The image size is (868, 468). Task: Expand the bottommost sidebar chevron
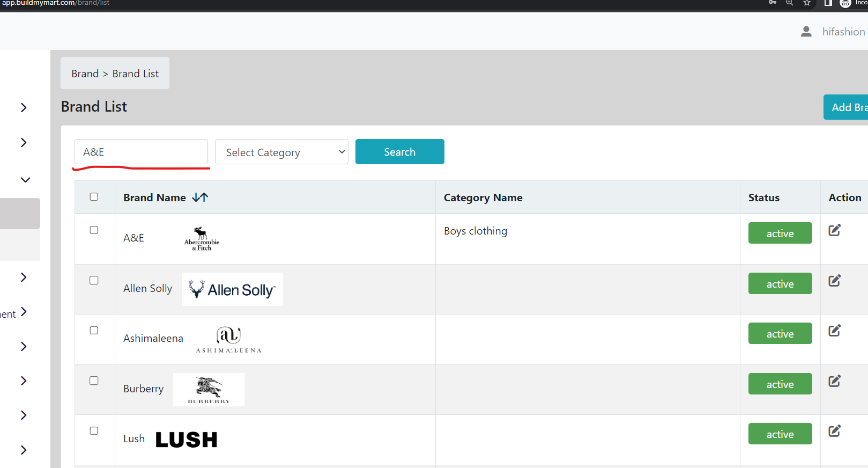[x=24, y=450]
